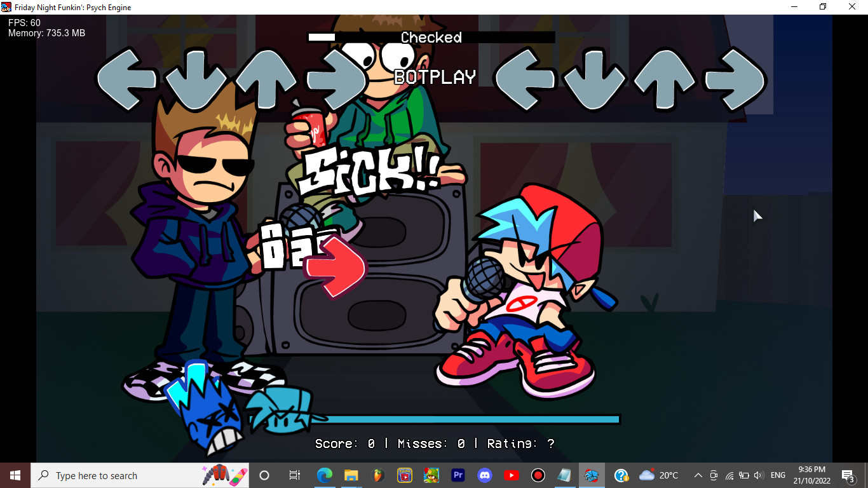Open FL Studio from the taskbar
This screenshot has height=488, width=868.
pyautogui.click(x=378, y=475)
